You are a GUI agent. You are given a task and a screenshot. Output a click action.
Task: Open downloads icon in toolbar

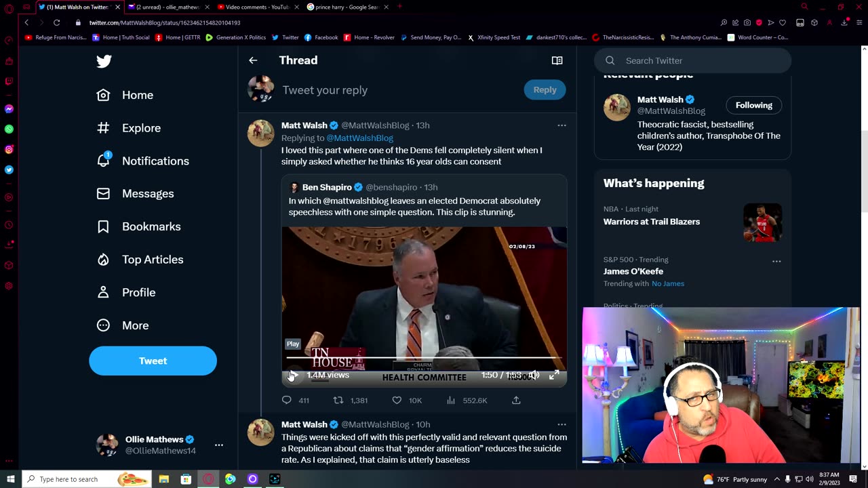pos(844,22)
